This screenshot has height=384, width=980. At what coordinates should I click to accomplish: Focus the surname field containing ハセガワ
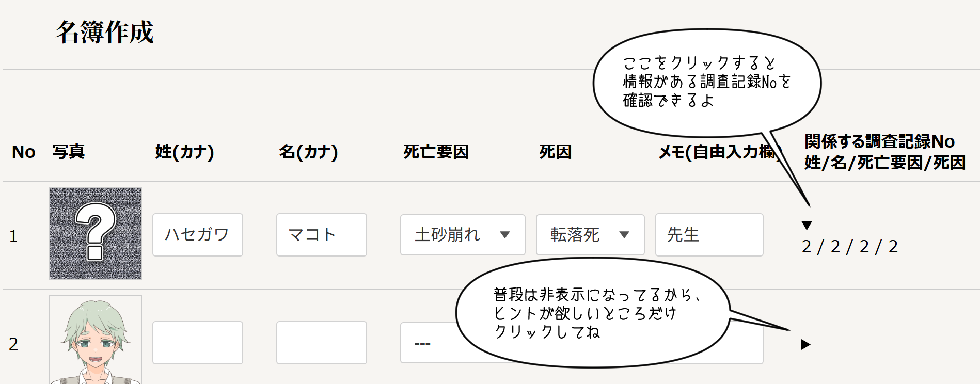point(198,235)
